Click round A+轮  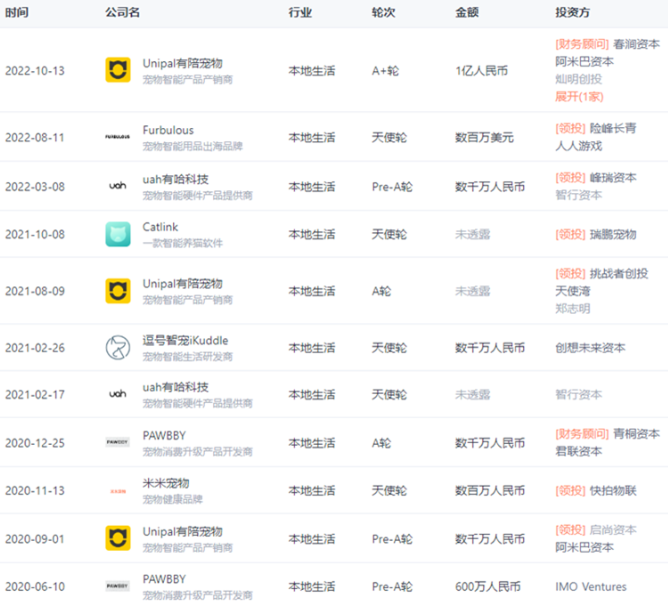pos(385,71)
